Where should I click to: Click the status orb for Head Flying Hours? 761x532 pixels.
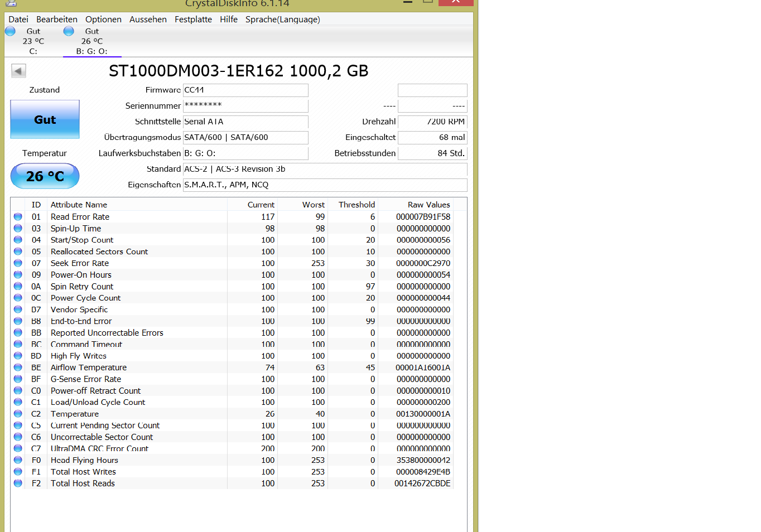click(18, 460)
